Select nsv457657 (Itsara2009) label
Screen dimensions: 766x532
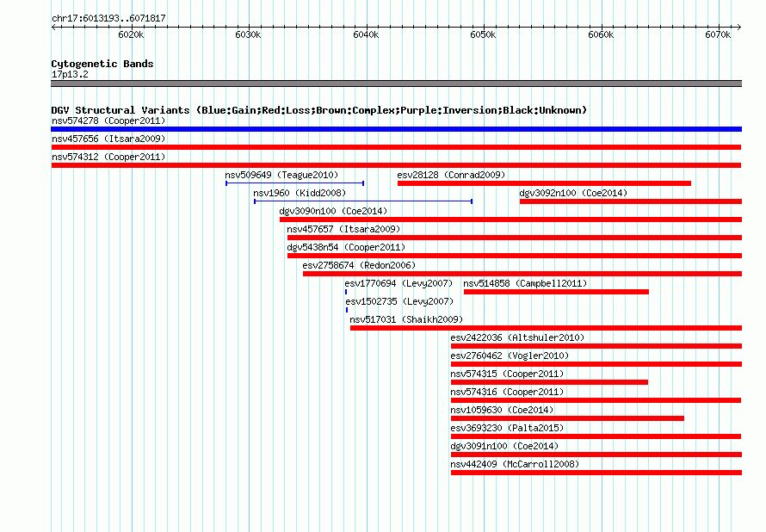click(343, 229)
